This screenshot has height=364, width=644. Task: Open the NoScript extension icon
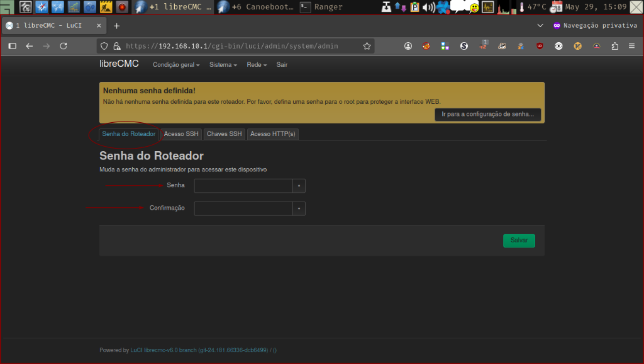(426, 46)
